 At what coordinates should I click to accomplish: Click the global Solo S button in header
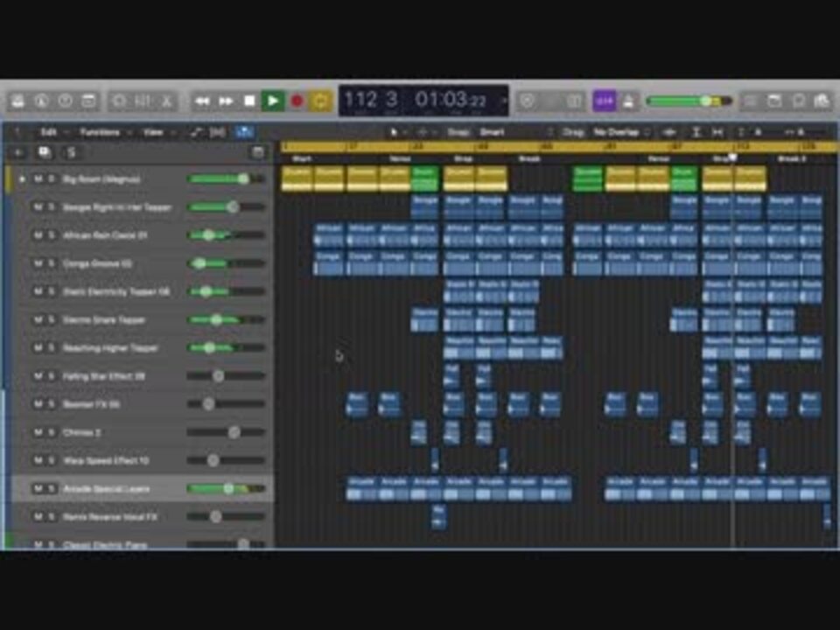[x=71, y=152]
